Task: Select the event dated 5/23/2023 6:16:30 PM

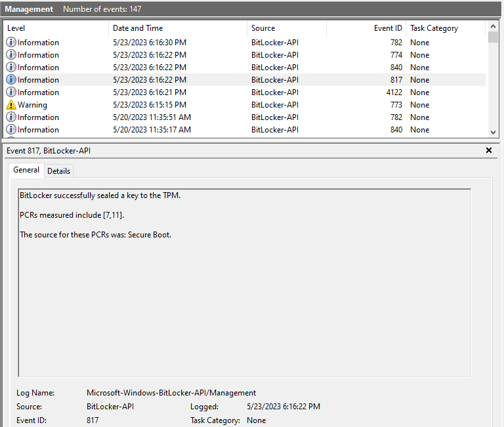Action: click(x=245, y=43)
